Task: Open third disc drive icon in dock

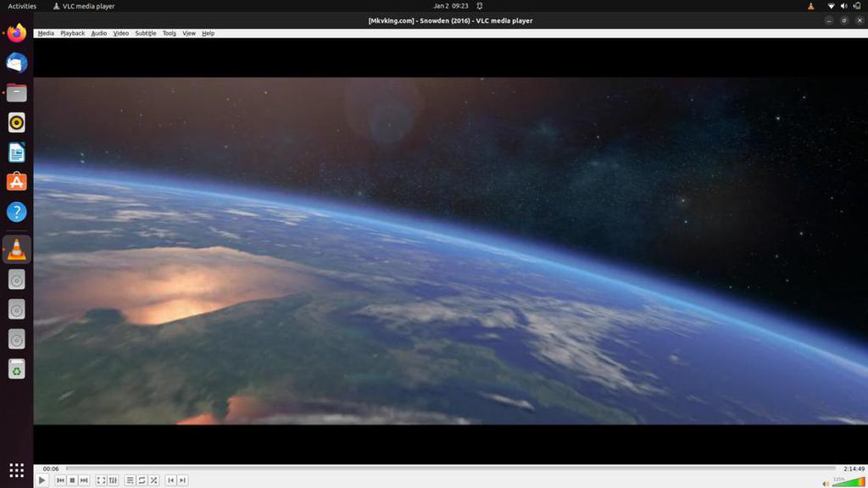Action: coord(17,340)
